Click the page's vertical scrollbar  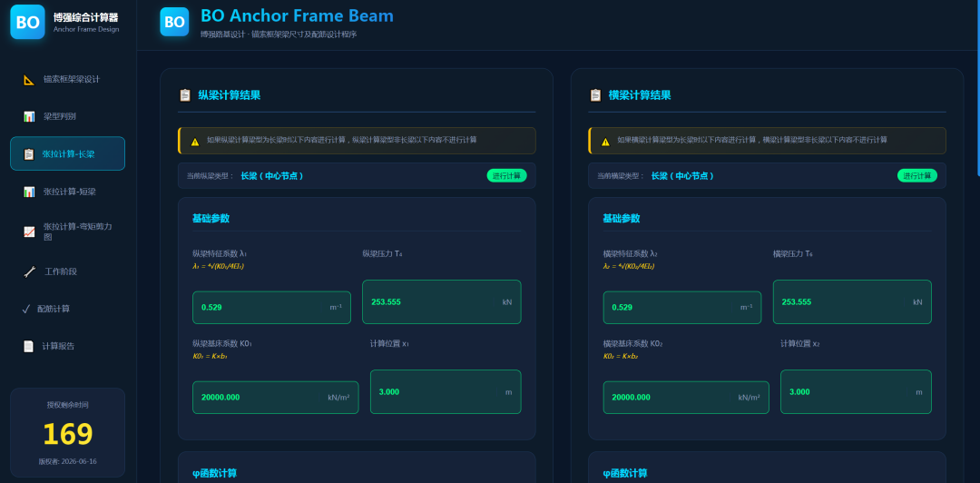pos(978,87)
